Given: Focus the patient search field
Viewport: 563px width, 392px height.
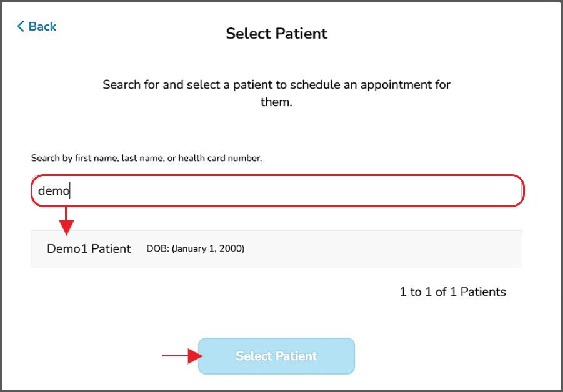Looking at the screenshot, I should [x=277, y=190].
